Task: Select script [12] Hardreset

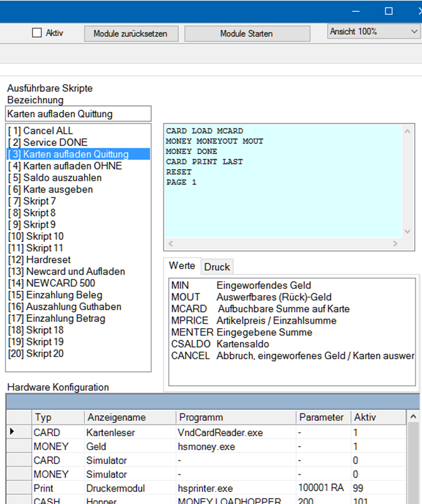Action: click(x=79, y=259)
